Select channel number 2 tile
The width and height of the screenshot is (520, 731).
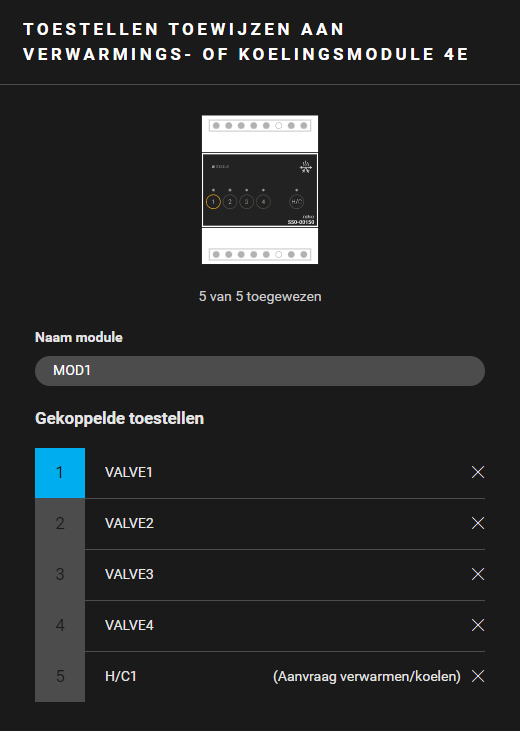point(60,524)
